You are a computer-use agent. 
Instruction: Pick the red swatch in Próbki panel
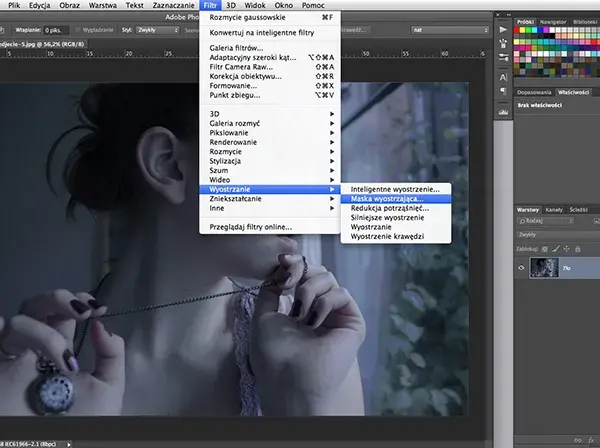(517, 30)
